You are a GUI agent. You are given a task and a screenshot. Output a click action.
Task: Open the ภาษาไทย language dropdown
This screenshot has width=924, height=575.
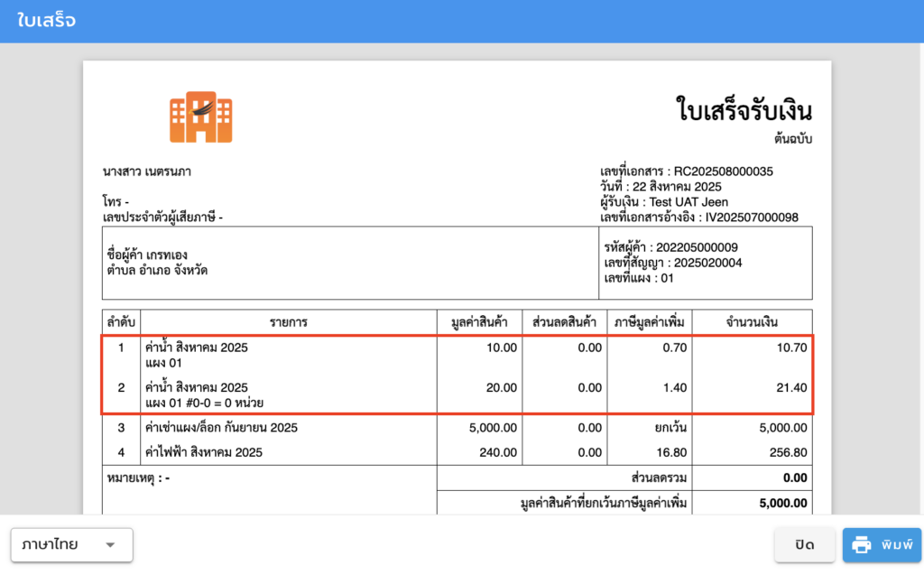tap(71, 544)
